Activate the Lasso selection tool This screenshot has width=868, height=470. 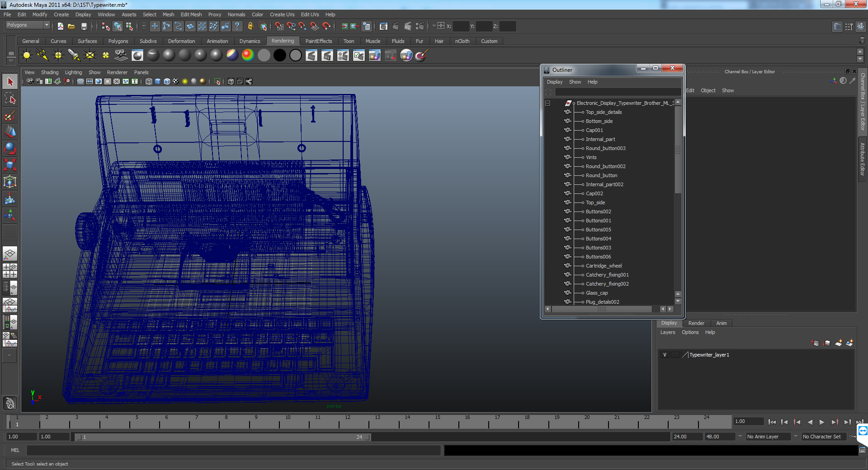click(x=10, y=99)
